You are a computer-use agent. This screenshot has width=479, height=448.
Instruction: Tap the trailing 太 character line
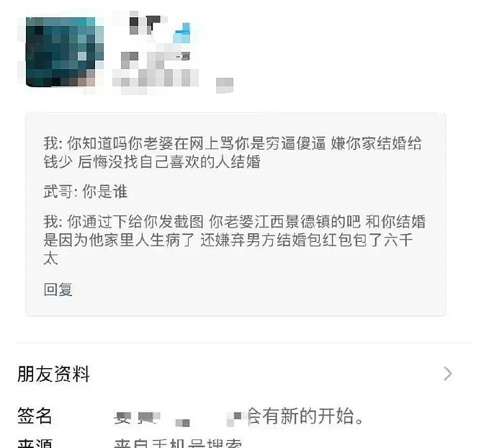coord(50,259)
